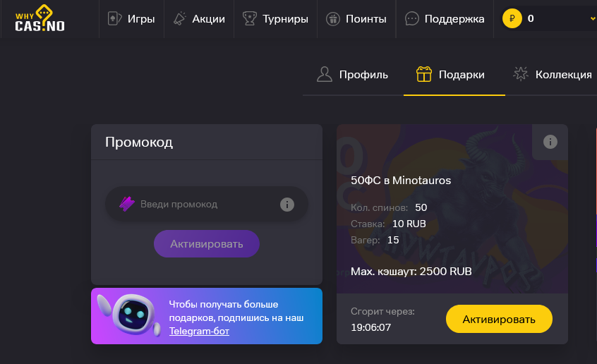
Task: Select the Подарки tab
Action: tap(454, 75)
